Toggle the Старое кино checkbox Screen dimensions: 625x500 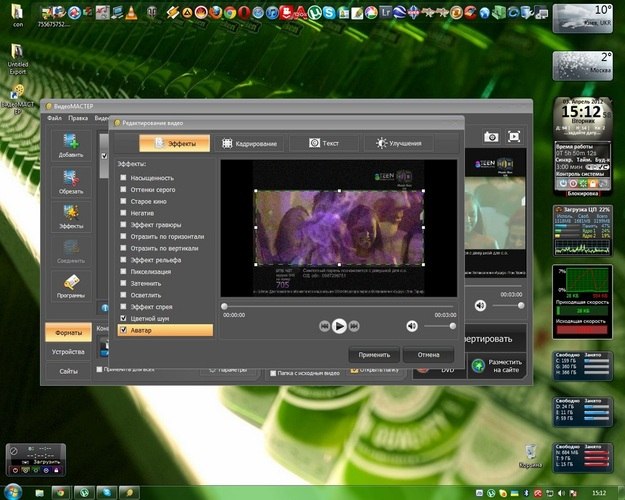123,204
